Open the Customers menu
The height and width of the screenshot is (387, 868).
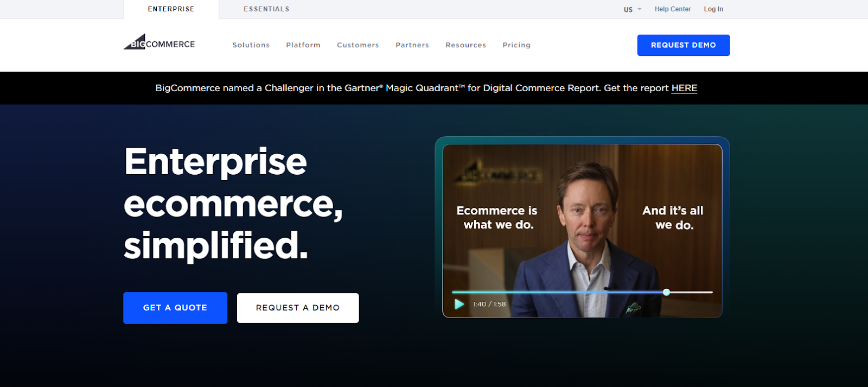tap(358, 45)
